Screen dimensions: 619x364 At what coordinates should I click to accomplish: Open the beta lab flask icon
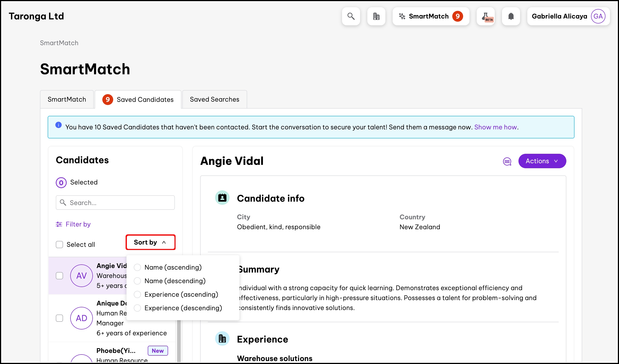click(x=485, y=16)
